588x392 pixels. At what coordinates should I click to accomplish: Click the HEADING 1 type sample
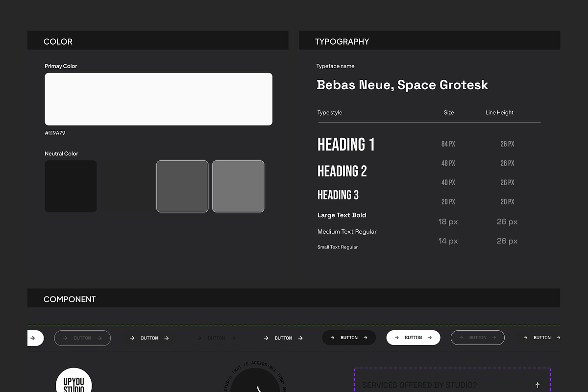[x=346, y=145]
